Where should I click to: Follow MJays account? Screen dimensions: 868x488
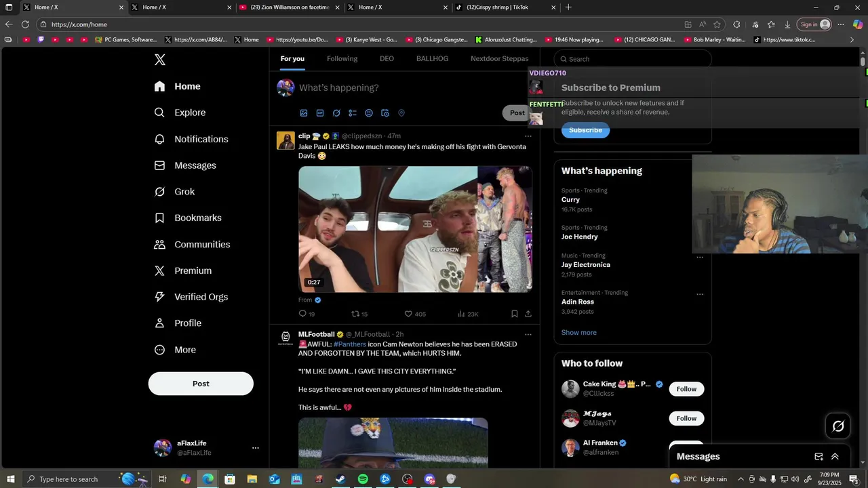coord(686,418)
